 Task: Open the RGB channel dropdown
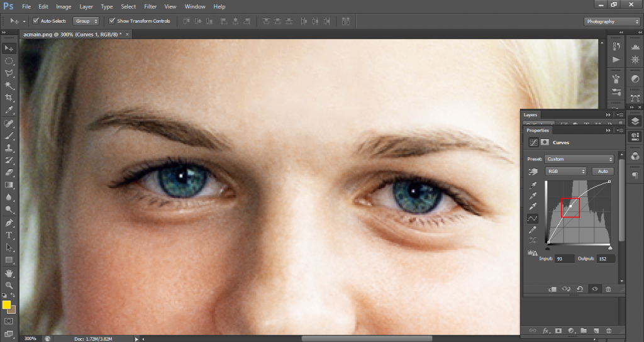tap(566, 171)
